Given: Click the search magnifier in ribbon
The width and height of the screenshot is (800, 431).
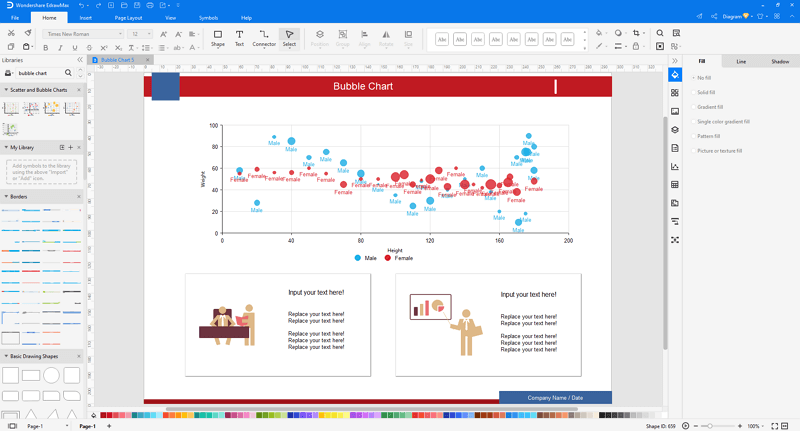Looking at the screenshot, I should click(660, 33).
